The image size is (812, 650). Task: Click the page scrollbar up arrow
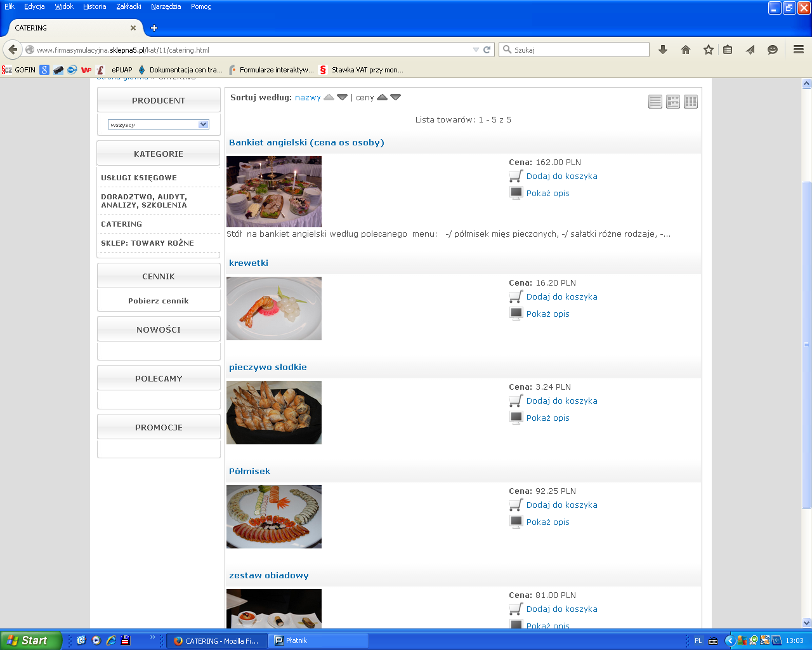point(807,83)
